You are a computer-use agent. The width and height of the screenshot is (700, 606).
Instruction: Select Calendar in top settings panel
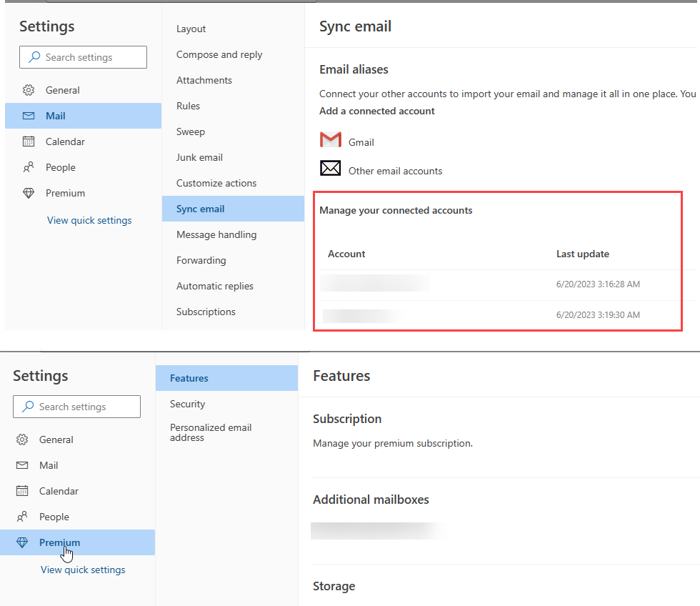(65, 141)
